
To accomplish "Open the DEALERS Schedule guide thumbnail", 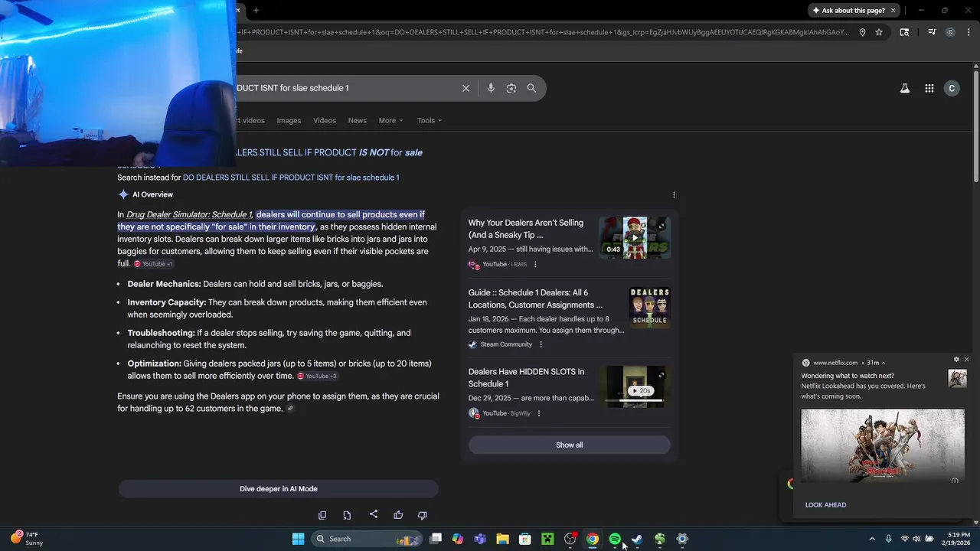I will click(649, 308).
